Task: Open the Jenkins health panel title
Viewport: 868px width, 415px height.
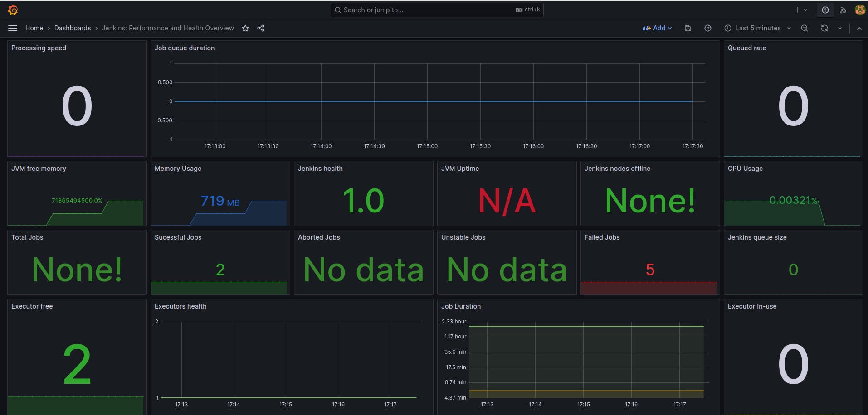Action: [x=320, y=169]
